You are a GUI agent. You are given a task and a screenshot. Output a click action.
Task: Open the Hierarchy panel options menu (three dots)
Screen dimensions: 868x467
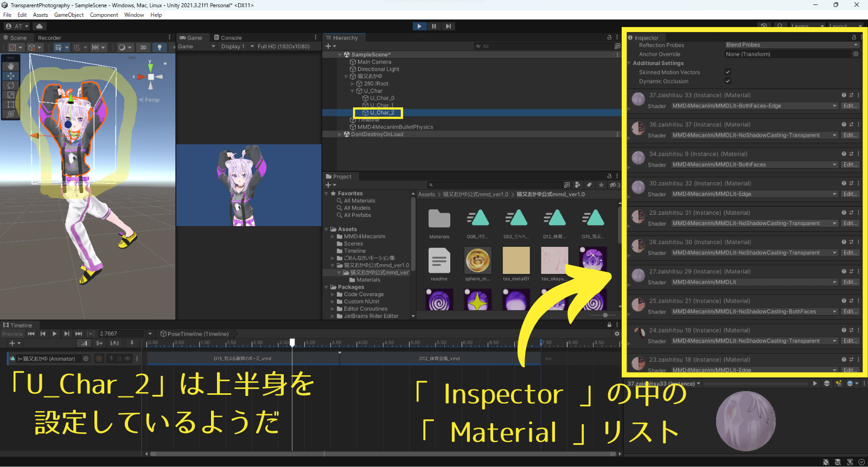click(617, 37)
